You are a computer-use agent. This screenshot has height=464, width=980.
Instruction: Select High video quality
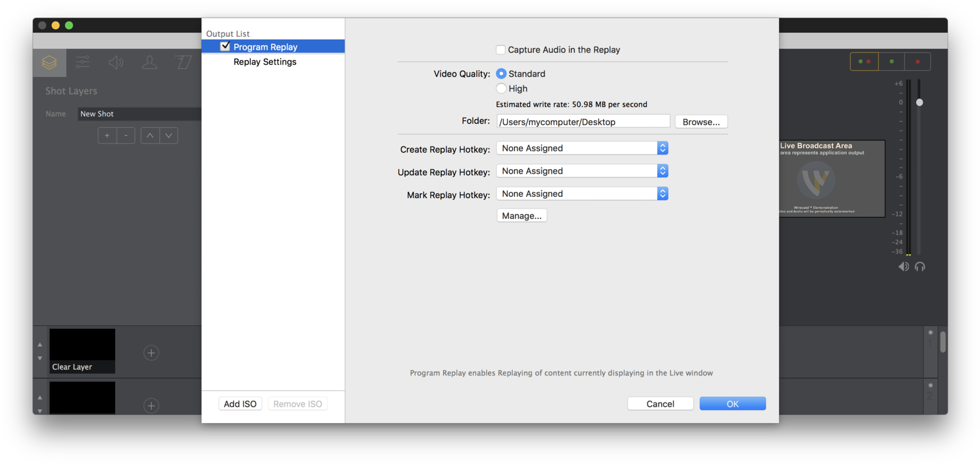[501, 89]
